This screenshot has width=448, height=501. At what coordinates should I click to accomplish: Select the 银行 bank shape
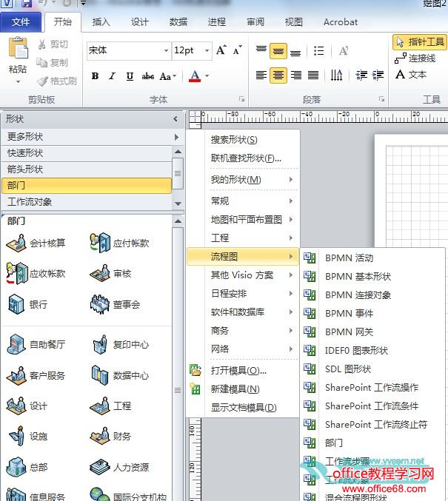pos(27,304)
